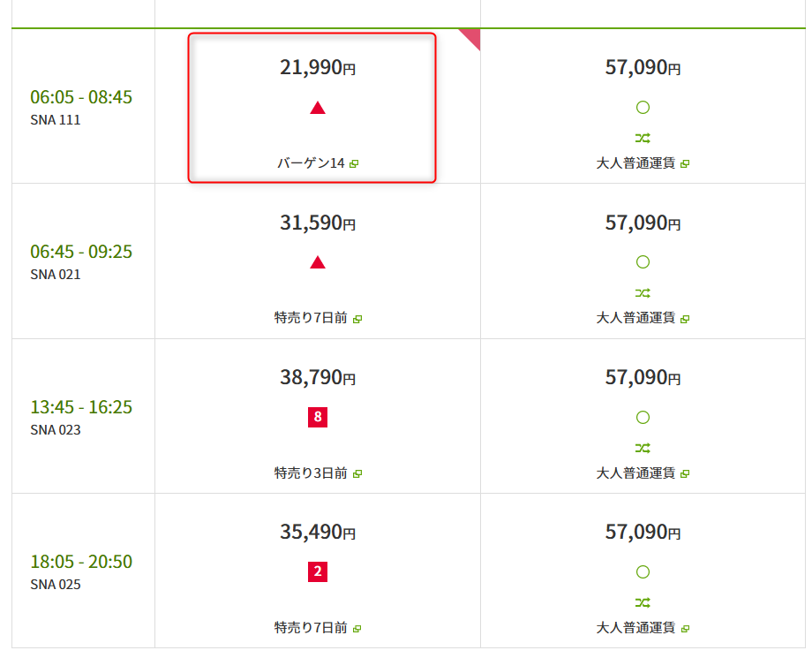Open 特売り7日前 fare details icon for SNA 021
Viewport: 812px width, 658px height.
[357, 319]
